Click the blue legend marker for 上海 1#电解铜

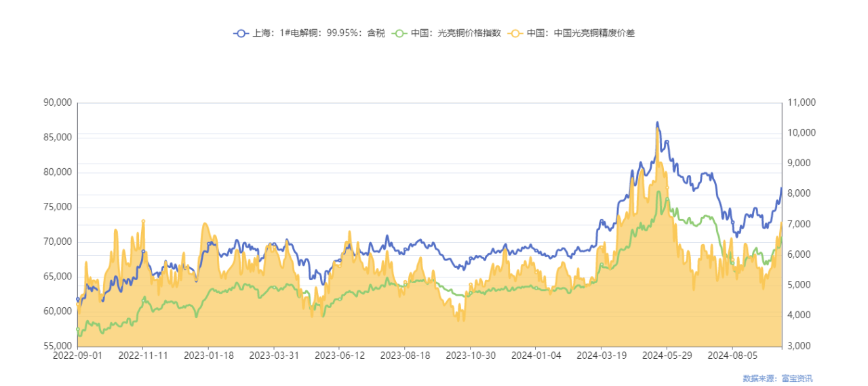pos(241,33)
